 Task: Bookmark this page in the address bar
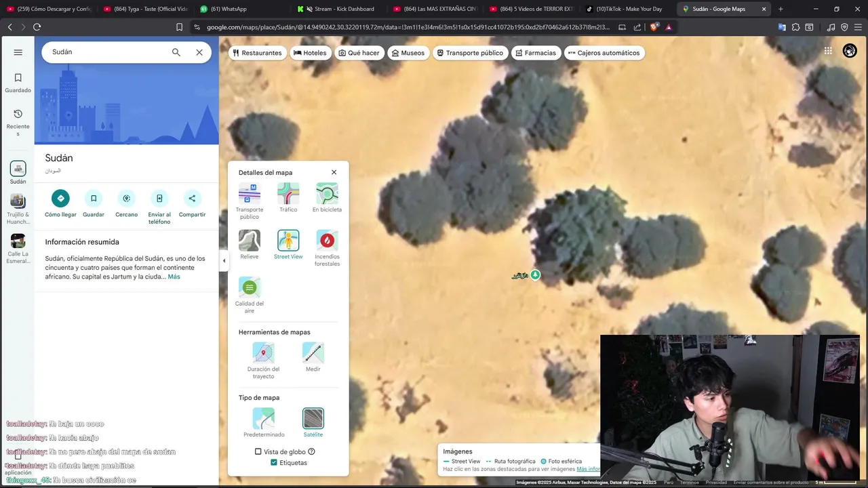(179, 27)
